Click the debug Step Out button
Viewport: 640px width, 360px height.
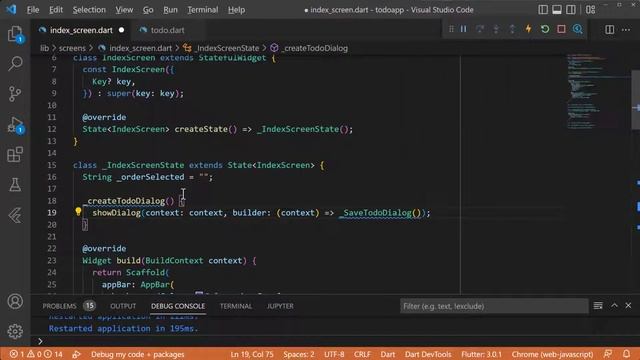512,29
